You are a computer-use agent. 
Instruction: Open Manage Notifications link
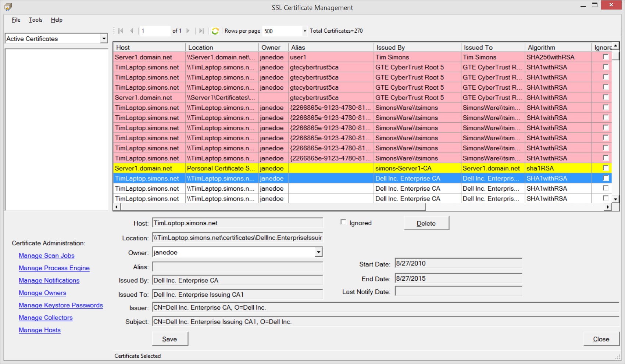pyautogui.click(x=49, y=281)
